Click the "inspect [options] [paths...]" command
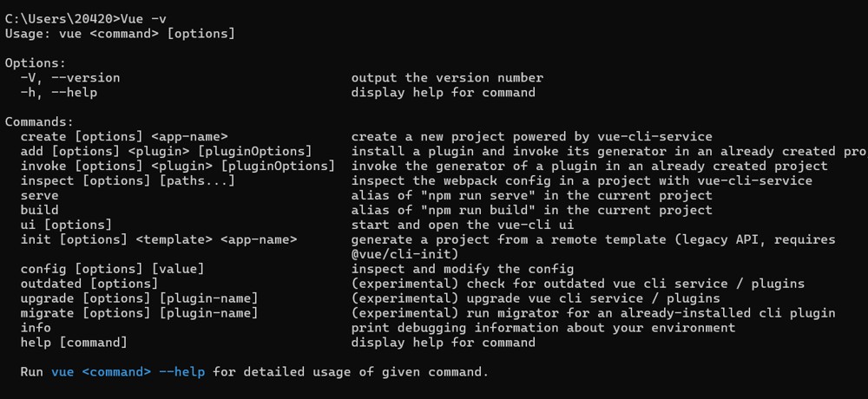Image resolution: width=868 pixels, height=399 pixels. tap(128, 180)
